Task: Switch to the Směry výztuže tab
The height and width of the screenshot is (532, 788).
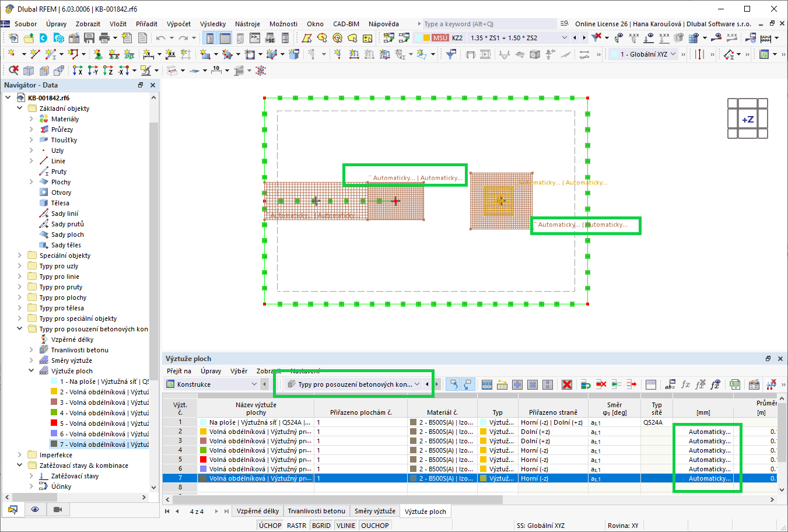Action: point(375,512)
